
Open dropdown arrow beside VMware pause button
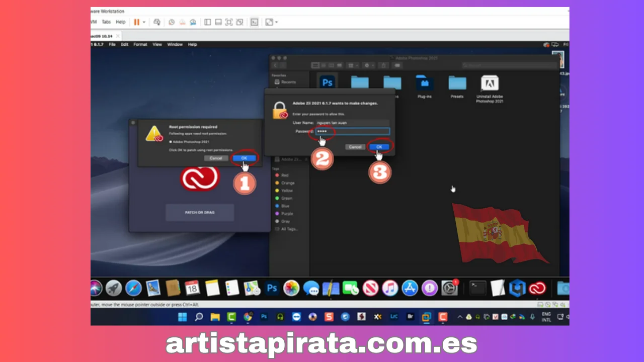(x=144, y=22)
